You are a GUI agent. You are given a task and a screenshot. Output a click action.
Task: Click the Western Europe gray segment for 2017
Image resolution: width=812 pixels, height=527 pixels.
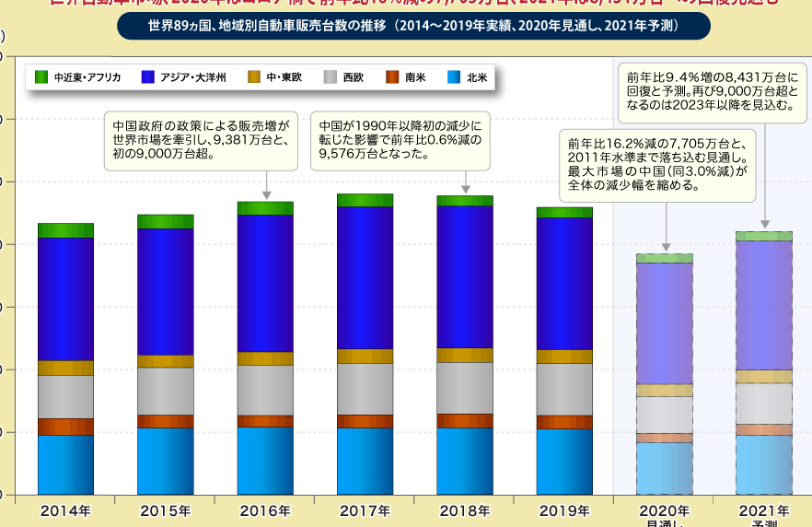pos(365,389)
